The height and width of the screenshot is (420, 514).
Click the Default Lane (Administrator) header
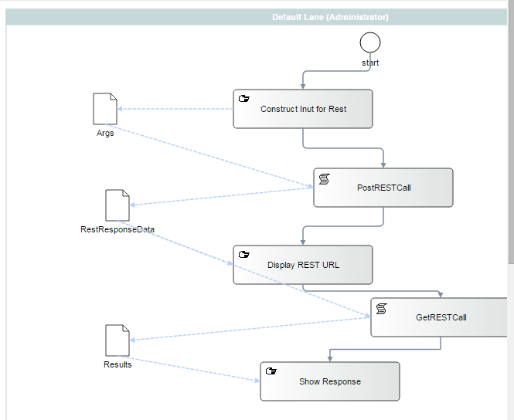[x=257, y=17]
